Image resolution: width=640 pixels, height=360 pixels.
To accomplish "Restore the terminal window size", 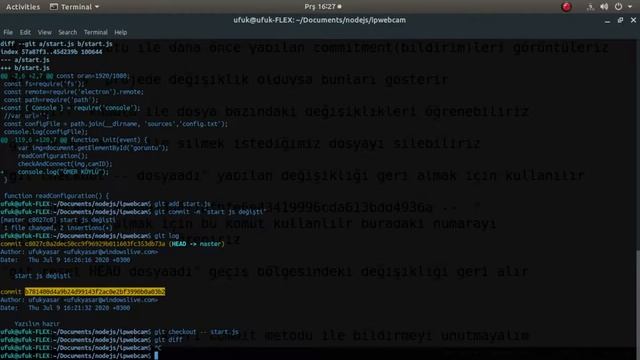I will tap(620, 20).
